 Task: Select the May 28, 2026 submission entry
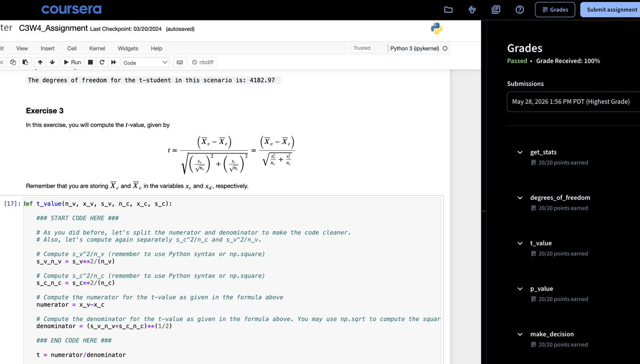pos(573,101)
